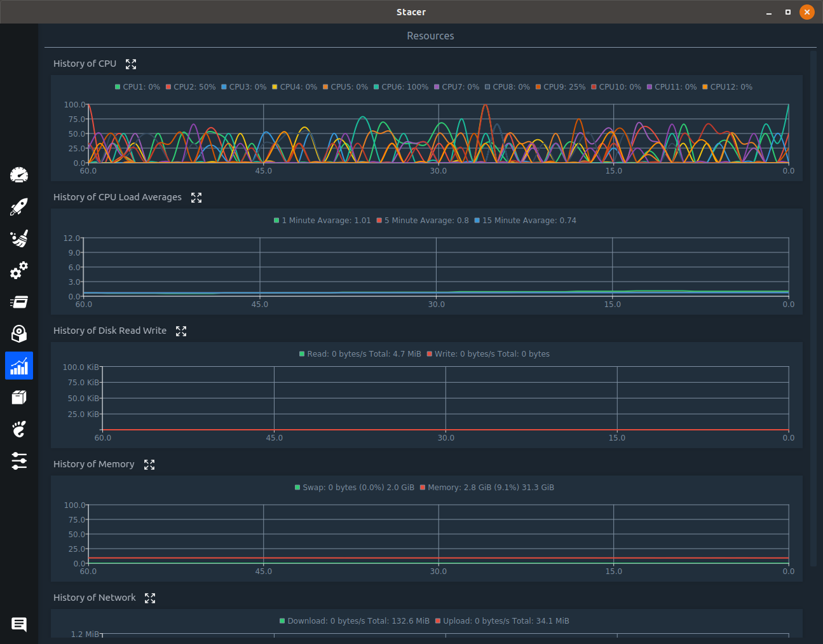Expand the History of Memory chart
This screenshot has height=644, width=823.
point(149,465)
